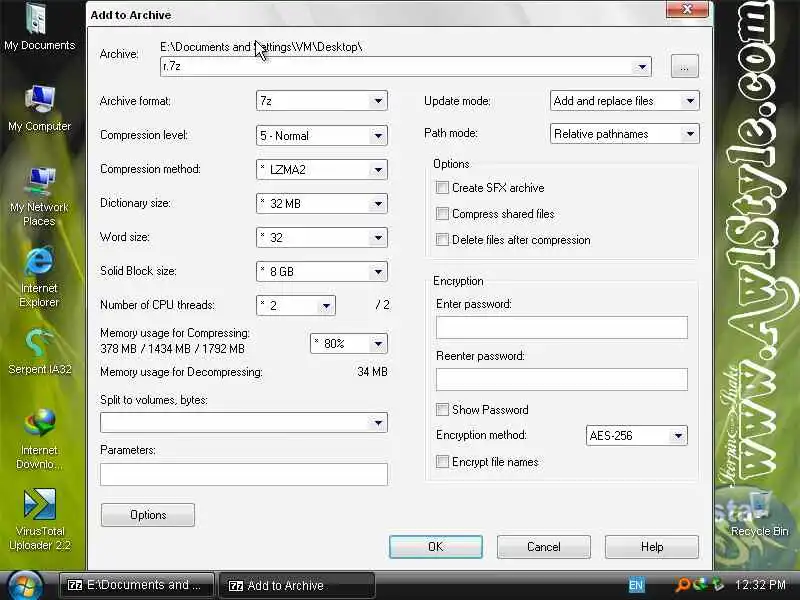
Task: Click into the Parameters text field
Action: click(244, 474)
